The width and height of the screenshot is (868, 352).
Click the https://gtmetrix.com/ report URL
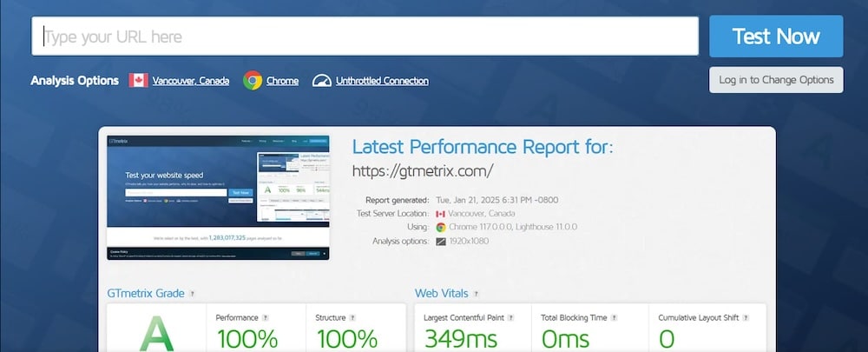[x=423, y=171]
